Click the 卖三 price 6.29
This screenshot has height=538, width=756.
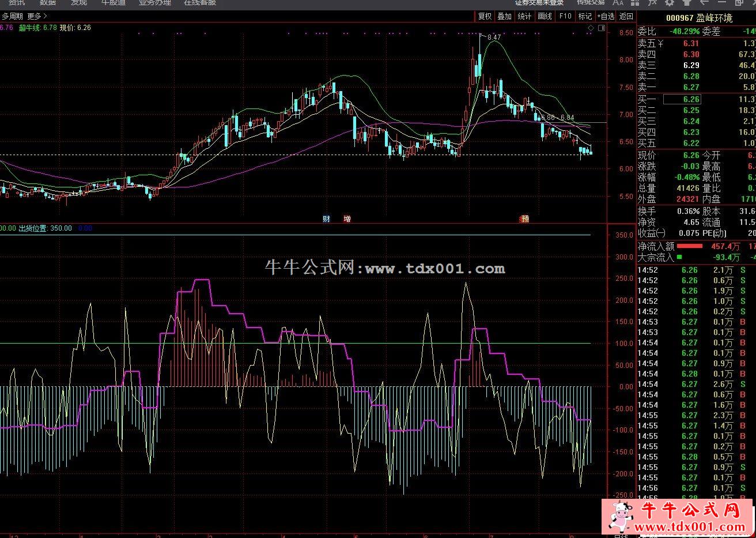pyautogui.click(x=691, y=65)
